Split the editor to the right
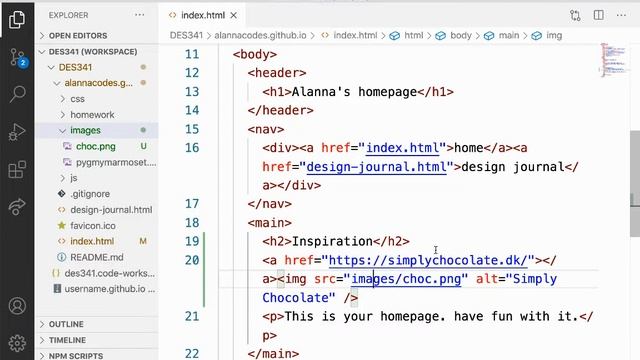 pos(598,15)
